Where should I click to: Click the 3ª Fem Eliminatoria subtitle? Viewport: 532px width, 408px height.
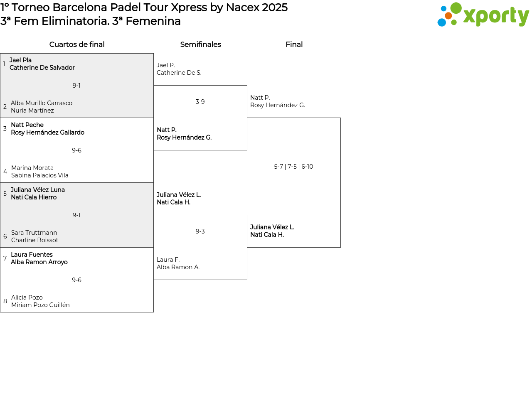point(91,21)
